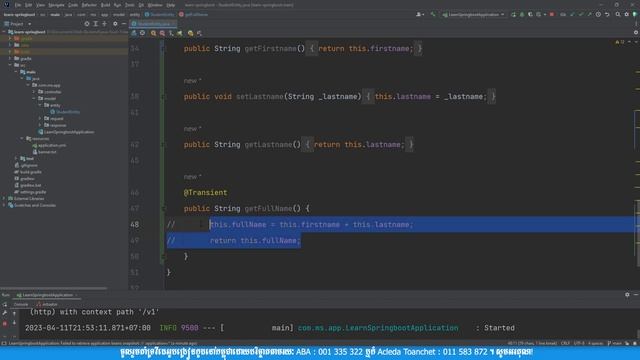The image size is (640, 360).
Task: Click the red Stop icon in the Run panel
Action: pos(5,323)
